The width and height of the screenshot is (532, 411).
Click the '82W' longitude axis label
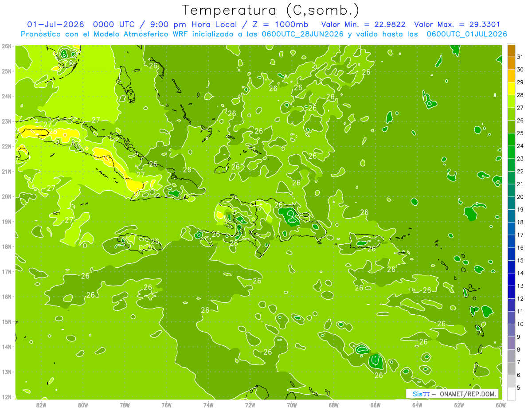click(41, 405)
